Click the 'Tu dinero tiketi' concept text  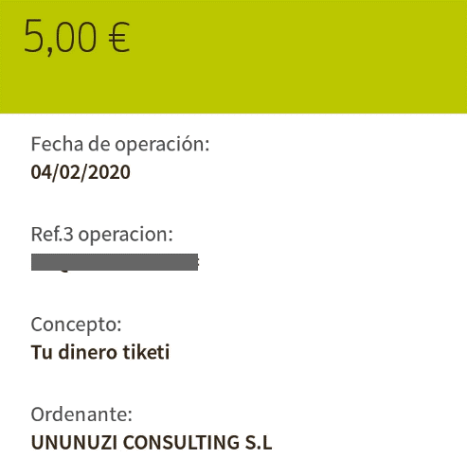pos(100,352)
